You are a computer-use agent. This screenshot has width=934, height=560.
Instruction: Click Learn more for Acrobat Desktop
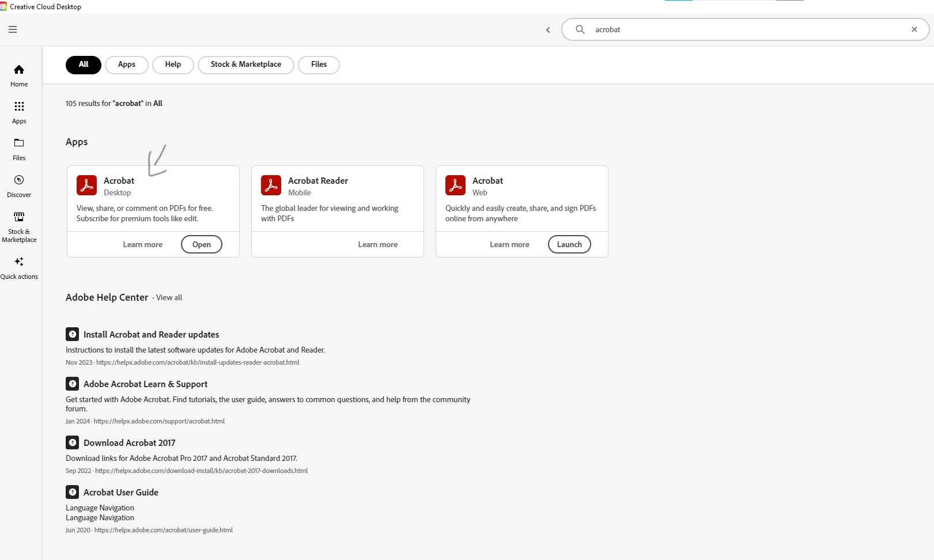point(143,244)
